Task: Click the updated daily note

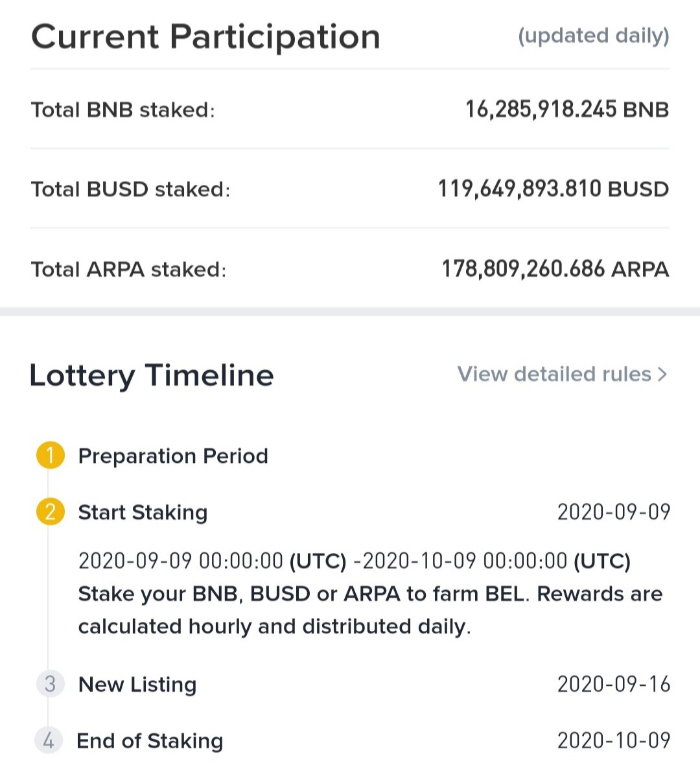Action: coord(593,36)
